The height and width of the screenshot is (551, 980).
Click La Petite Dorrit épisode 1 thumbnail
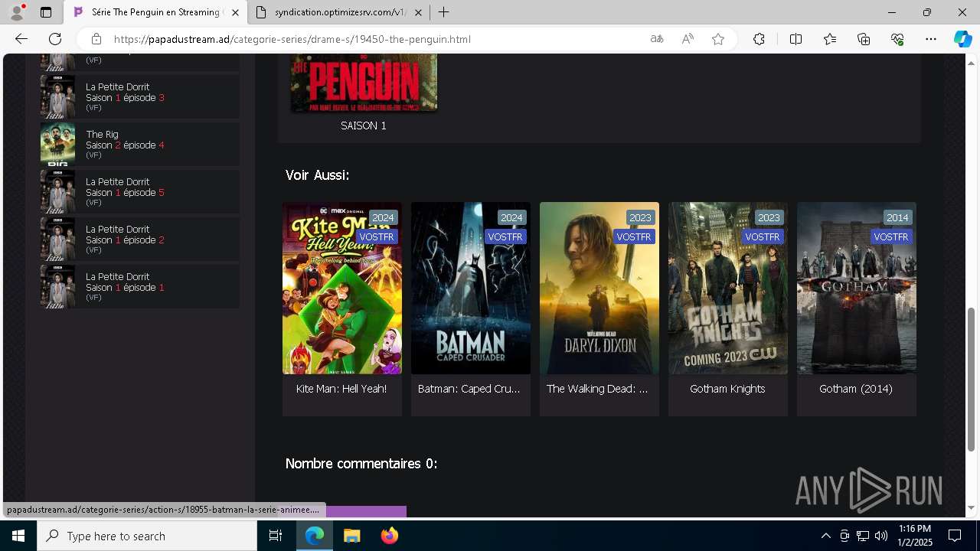click(x=57, y=286)
